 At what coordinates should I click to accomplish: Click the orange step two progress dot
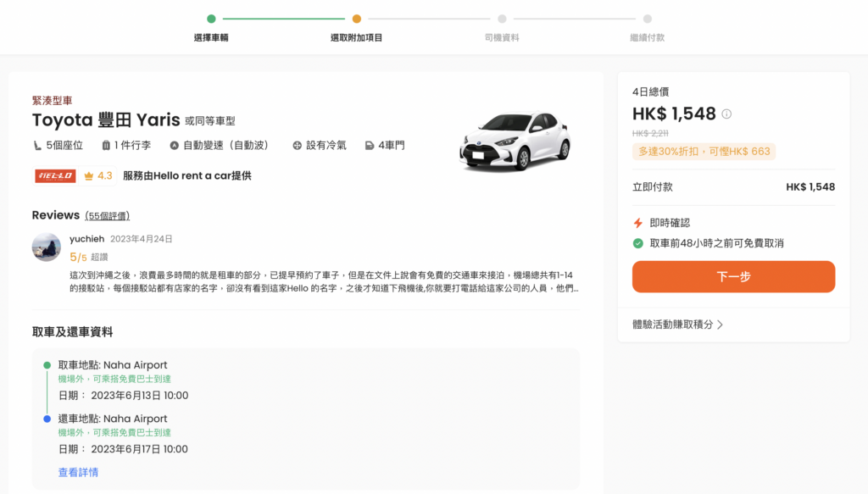click(357, 19)
